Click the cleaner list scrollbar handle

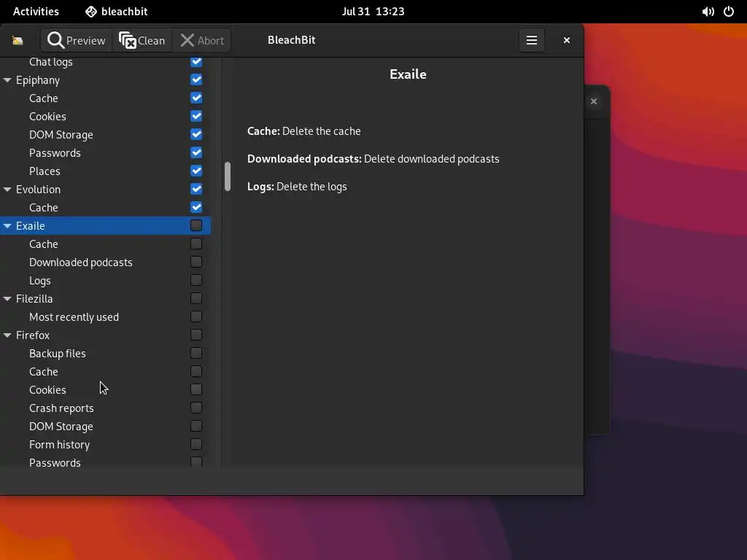[228, 176]
